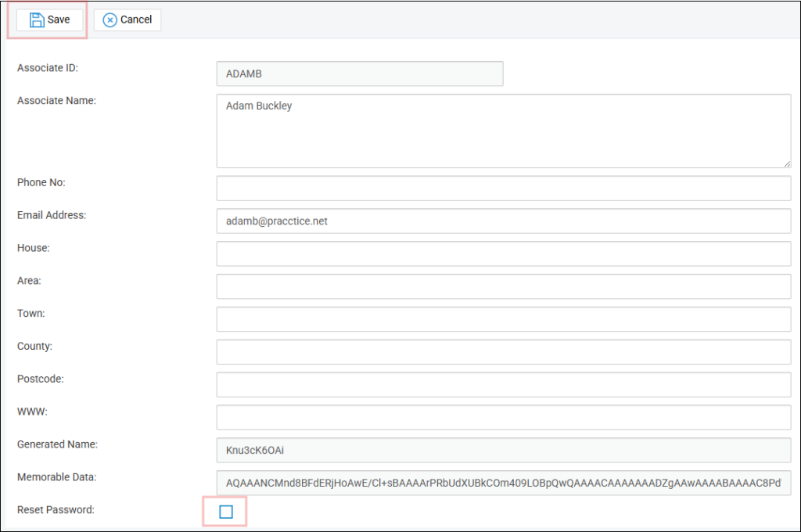Click the Postcode input field
Image resolution: width=801 pixels, height=532 pixels.
[x=504, y=385]
